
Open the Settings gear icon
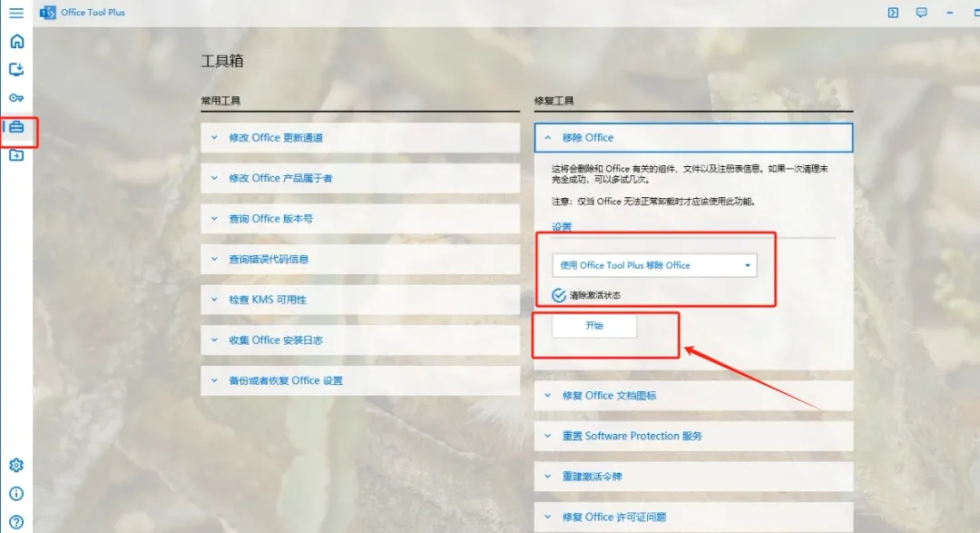(16, 465)
